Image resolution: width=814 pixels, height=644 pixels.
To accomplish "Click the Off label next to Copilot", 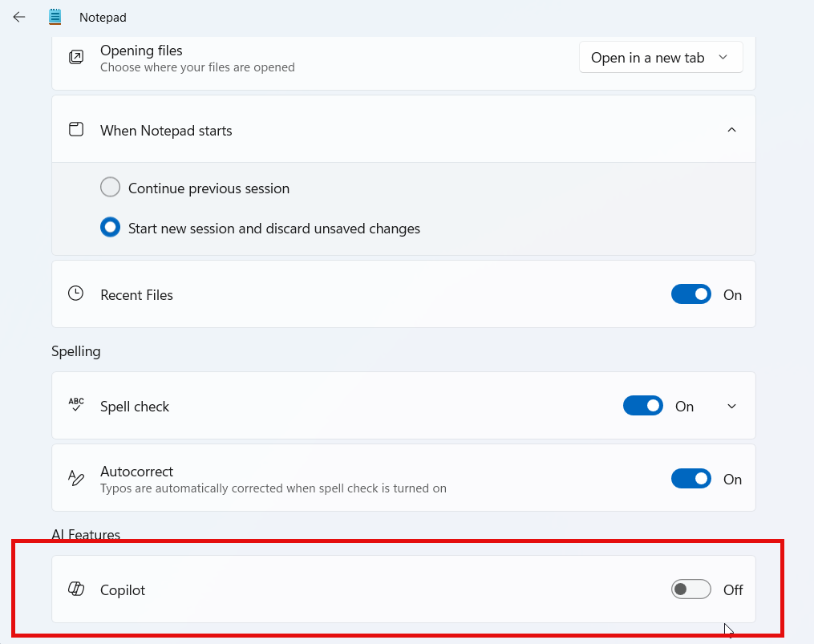I will pyautogui.click(x=732, y=589).
